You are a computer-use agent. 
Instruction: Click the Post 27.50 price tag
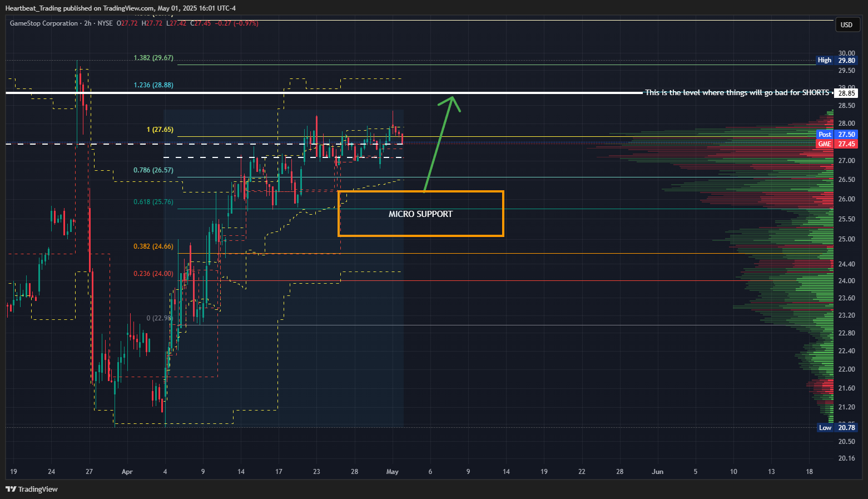tap(836, 134)
